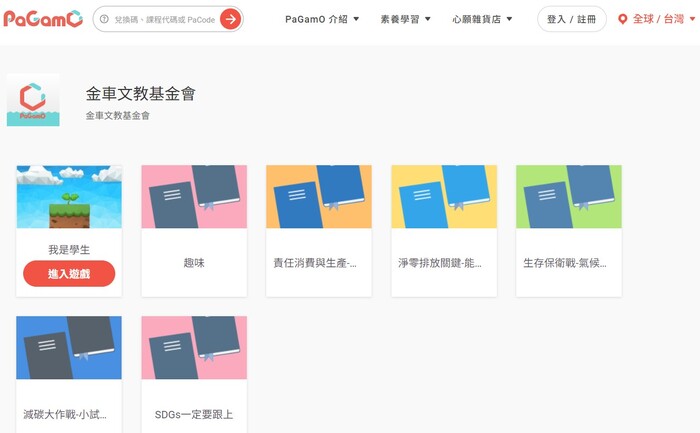
Task: Open the 素養學習 menu
Action: (x=400, y=19)
